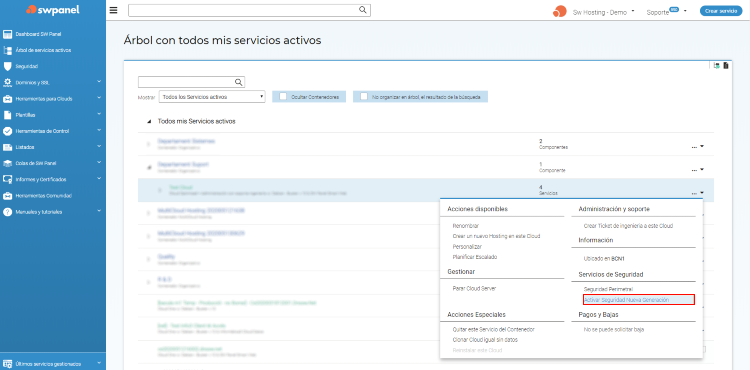Choose Personalizar in the actions menu
750x370 pixels.
click(467, 247)
